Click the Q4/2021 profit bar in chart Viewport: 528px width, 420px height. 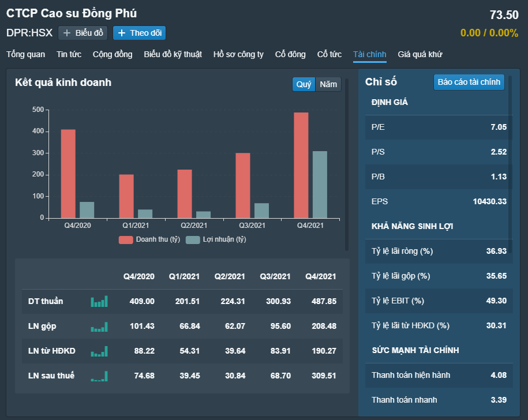[x=320, y=185]
